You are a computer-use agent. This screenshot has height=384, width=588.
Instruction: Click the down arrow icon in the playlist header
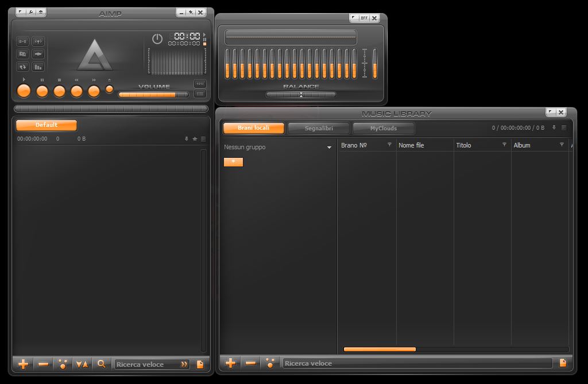[x=187, y=139]
